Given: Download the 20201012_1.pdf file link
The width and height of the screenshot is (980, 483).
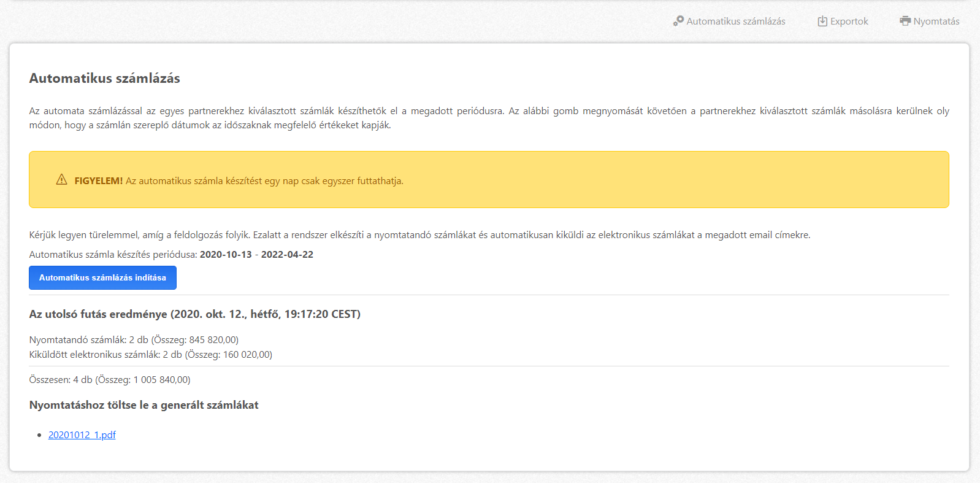Looking at the screenshot, I should (x=82, y=435).
